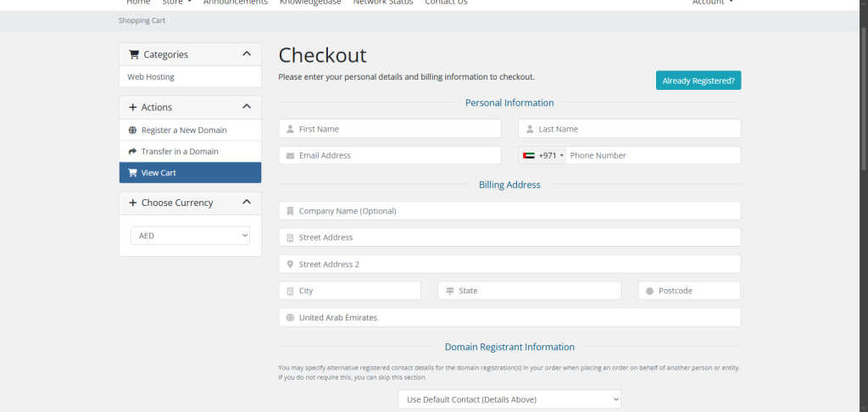Screen dimensions: 868x412
Task: Collapse the Choose Currency panel chevron
Action: (x=247, y=202)
